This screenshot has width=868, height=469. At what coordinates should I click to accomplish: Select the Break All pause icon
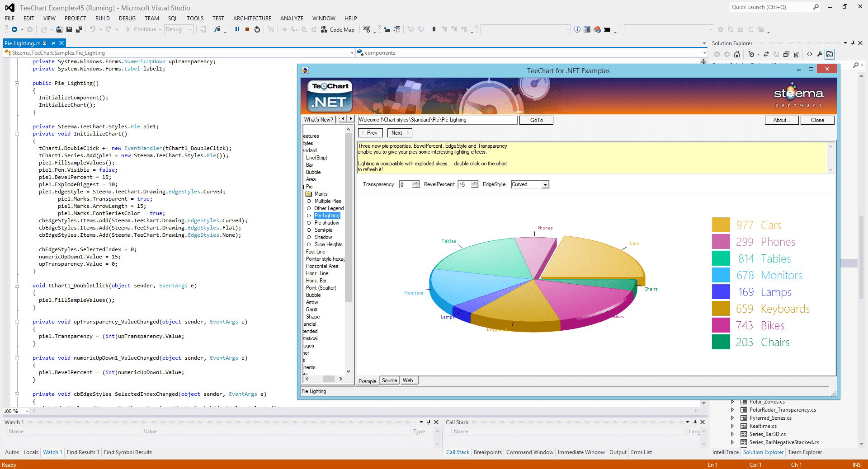[237, 29]
